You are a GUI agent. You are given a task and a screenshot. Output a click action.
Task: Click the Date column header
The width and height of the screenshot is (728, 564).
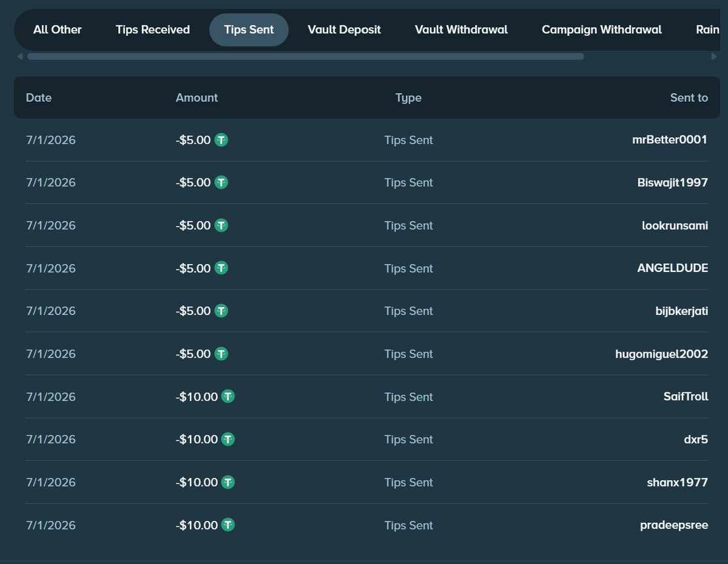pos(39,97)
